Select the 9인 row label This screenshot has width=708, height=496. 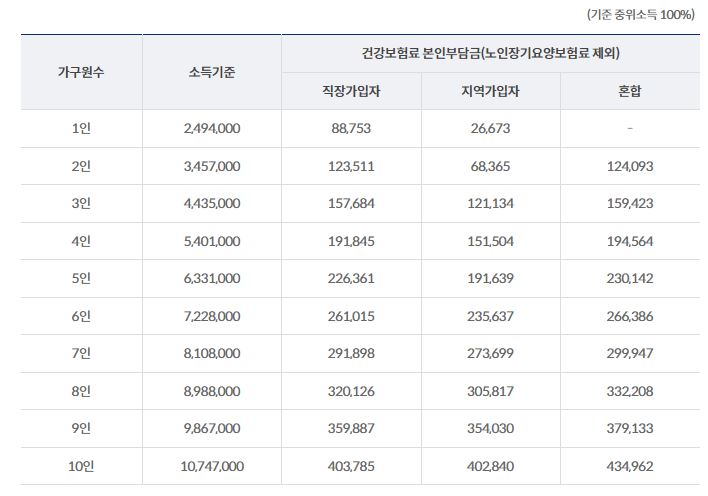point(81,428)
